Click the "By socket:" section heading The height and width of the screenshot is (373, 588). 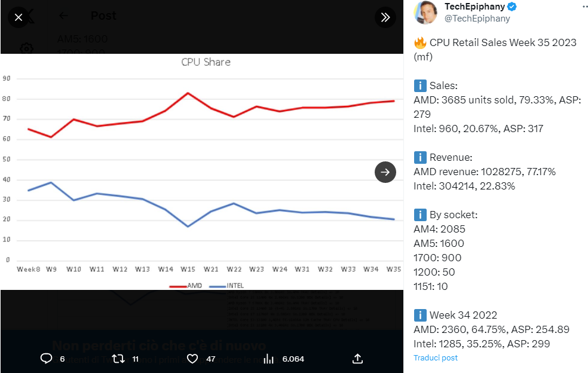point(454,215)
